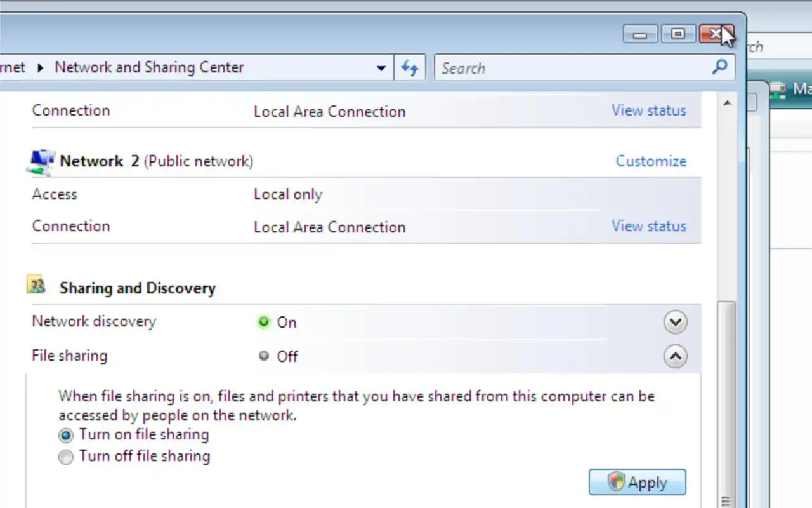This screenshot has width=812, height=508.
Task: Open the address bar history dropdown
Action: pos(381,68)
